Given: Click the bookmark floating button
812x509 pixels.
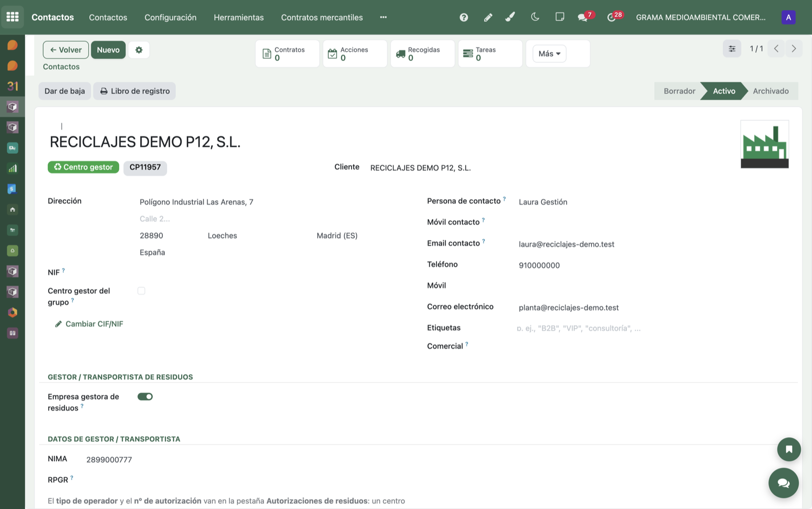Looking at the screenshot, I should [789, 449].
